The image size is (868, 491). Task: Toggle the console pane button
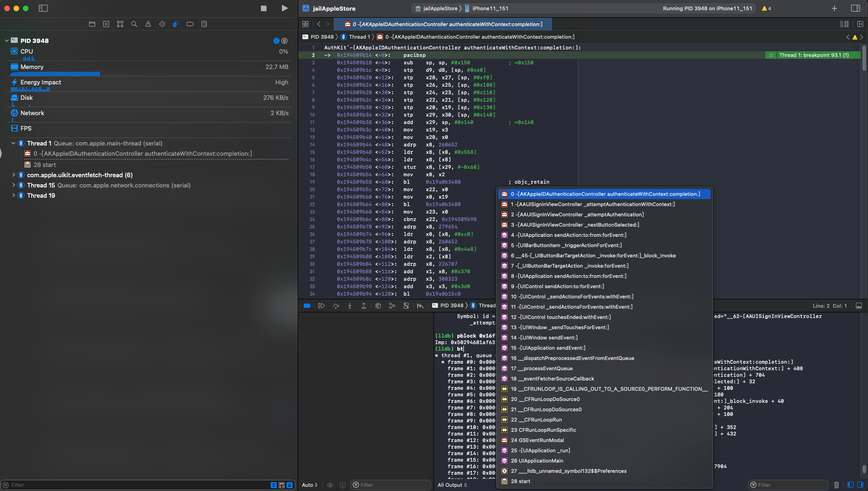tap(860, 485)
